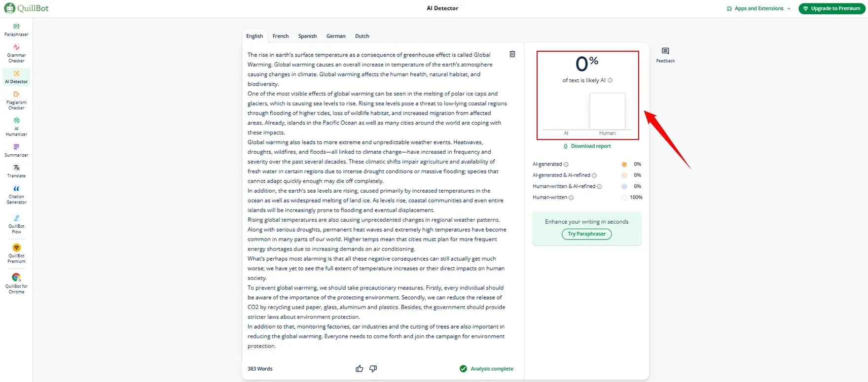Click info icon beside AI-generated & AI-refined
868x382 pixels.
[594, 175]
